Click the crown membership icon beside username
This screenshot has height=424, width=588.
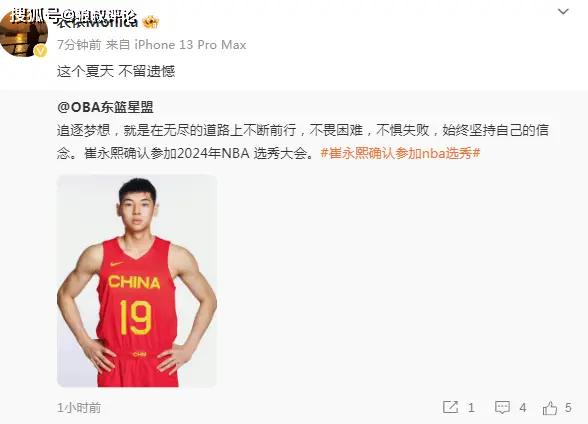151,22
